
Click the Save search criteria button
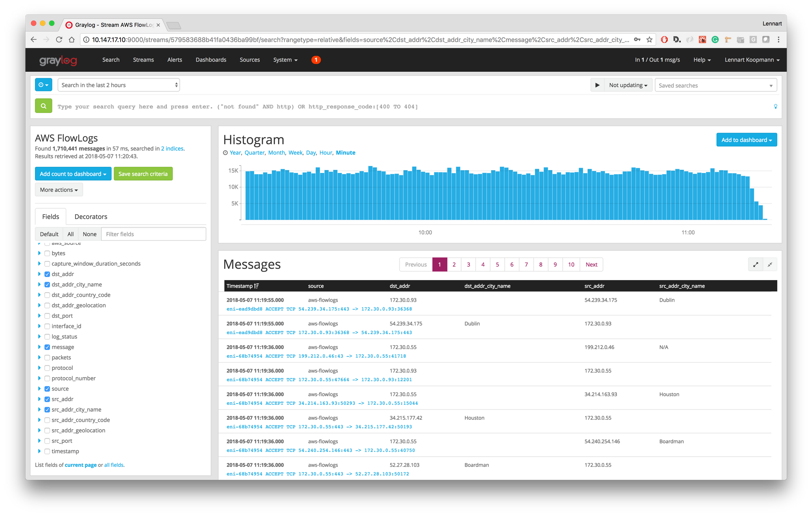coord(143,174)
